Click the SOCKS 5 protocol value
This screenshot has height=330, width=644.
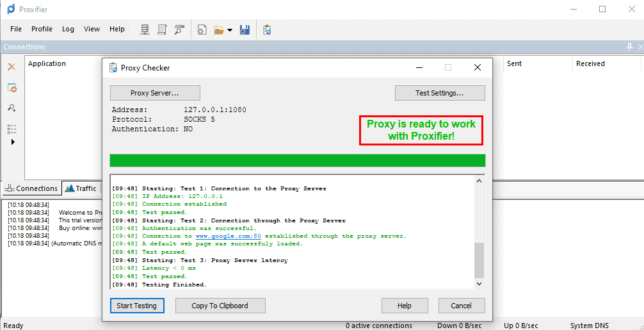pyautogui.click(x=199, y=120)
